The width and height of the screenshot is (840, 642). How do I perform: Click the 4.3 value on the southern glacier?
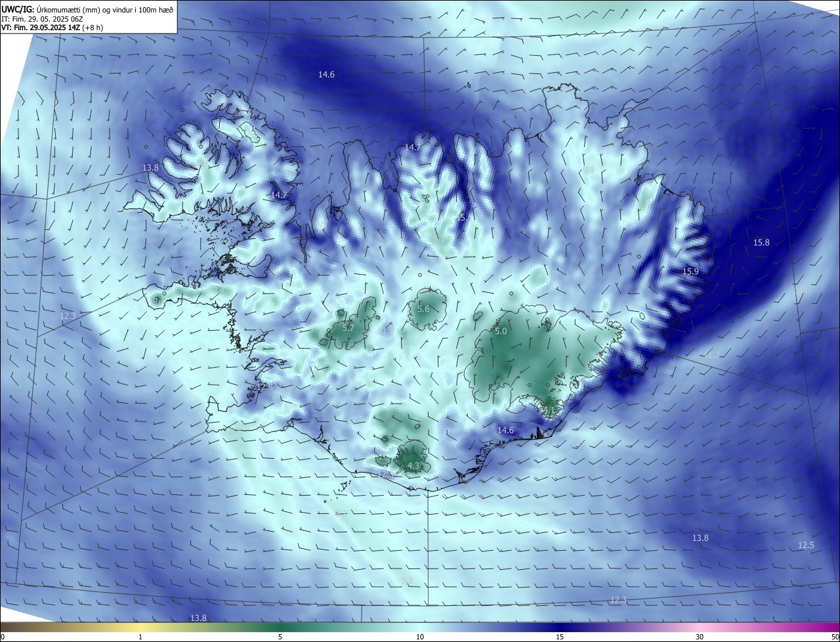413,466
